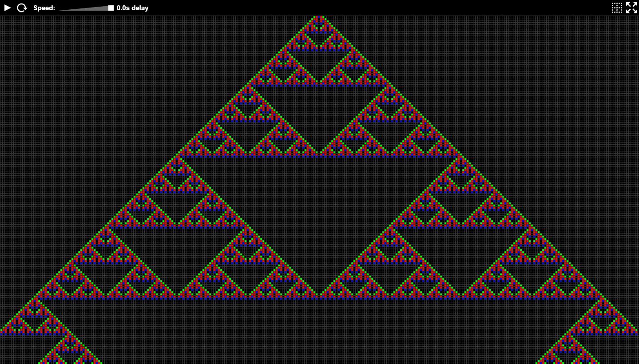Toggle the dotted grid lines icon

617,8
